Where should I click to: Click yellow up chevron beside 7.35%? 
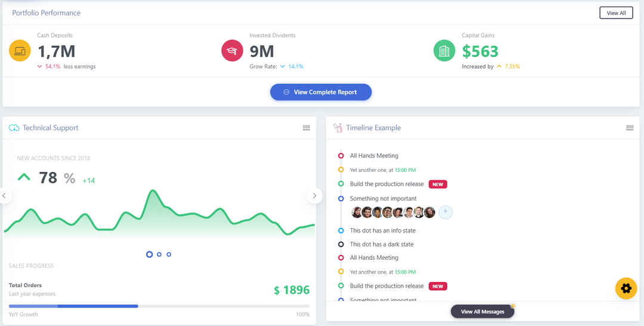499,66
